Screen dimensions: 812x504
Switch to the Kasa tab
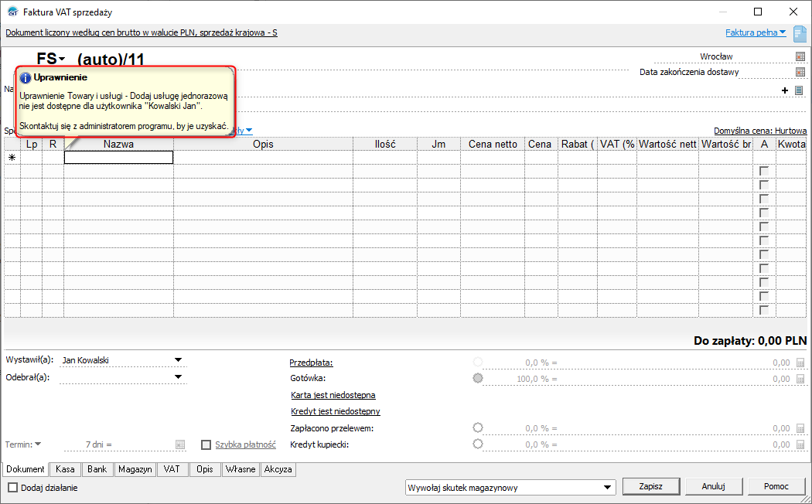65,468
